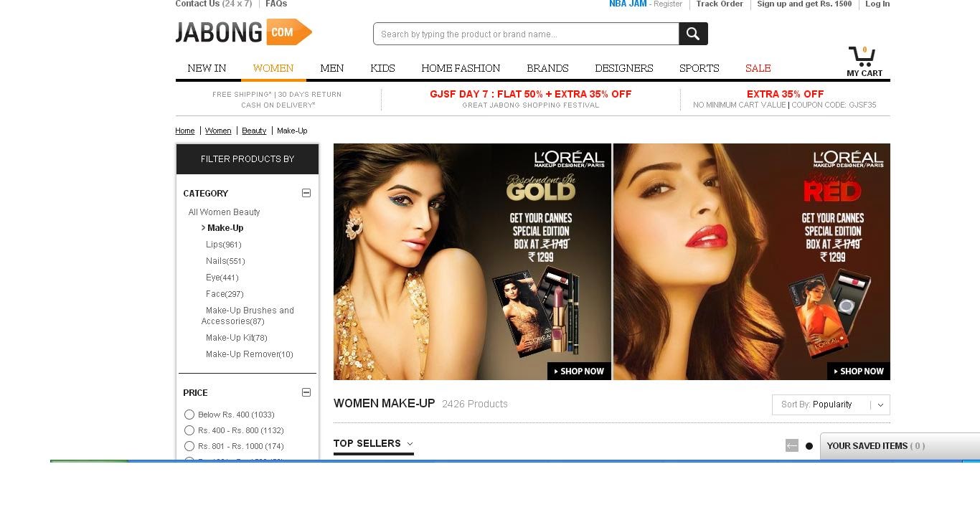This screenshot has width=980, height=530.
Task: Choose the Rs. 400 - Rs. 800 price range
Action: (x=189, y=430)
